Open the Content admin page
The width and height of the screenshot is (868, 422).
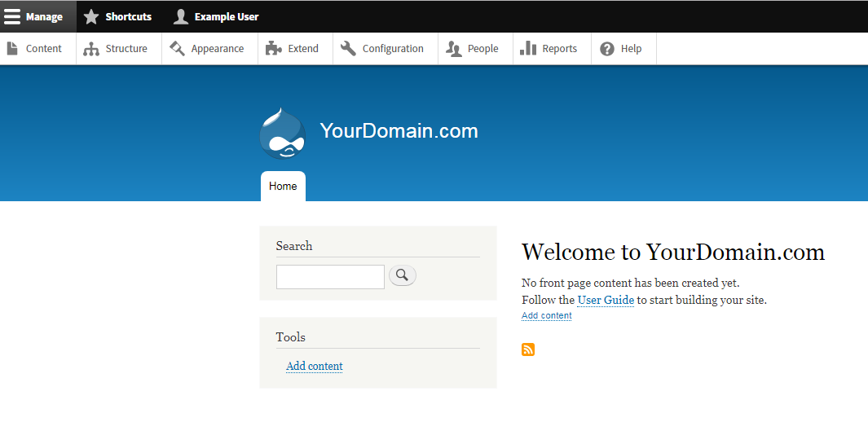coord(37,49)
